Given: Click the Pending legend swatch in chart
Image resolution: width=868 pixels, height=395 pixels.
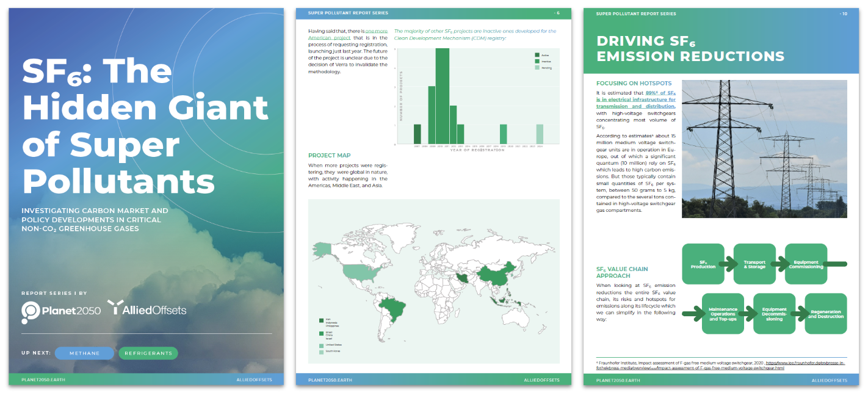Looking at the screenshot, I should 537,67.
